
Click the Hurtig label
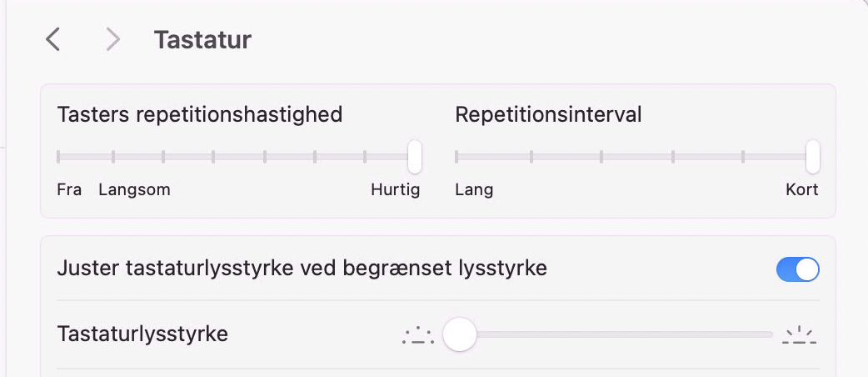click(x=395, y=189)
